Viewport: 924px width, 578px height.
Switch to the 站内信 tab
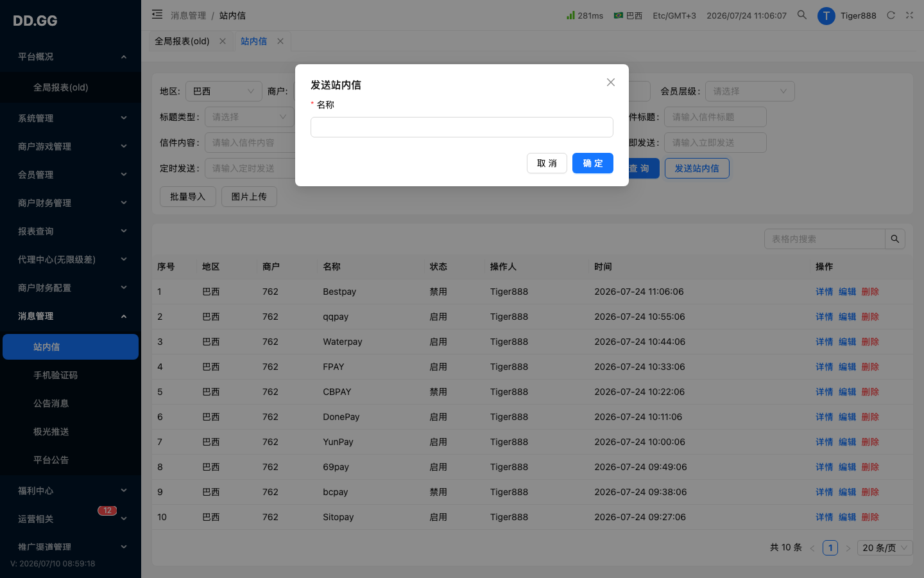(x=254, y=41)
